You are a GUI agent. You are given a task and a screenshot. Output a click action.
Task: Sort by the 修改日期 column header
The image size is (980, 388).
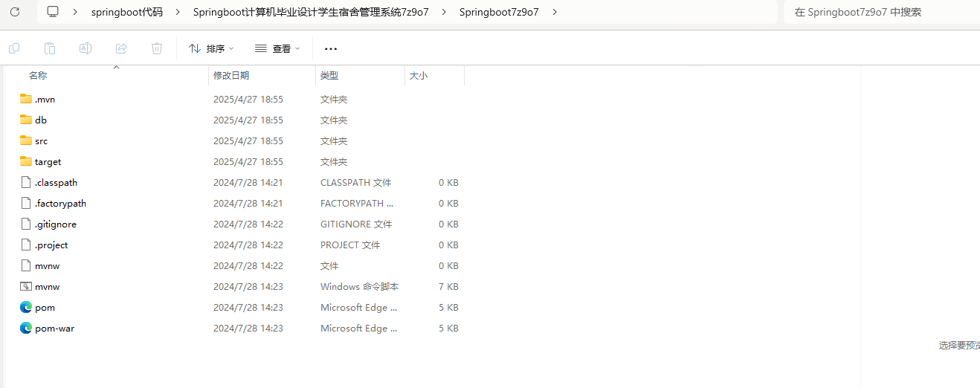(231, 75)
